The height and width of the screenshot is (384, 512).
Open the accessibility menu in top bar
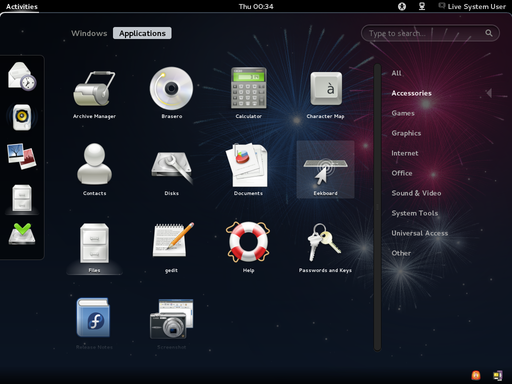pos(402,6)
